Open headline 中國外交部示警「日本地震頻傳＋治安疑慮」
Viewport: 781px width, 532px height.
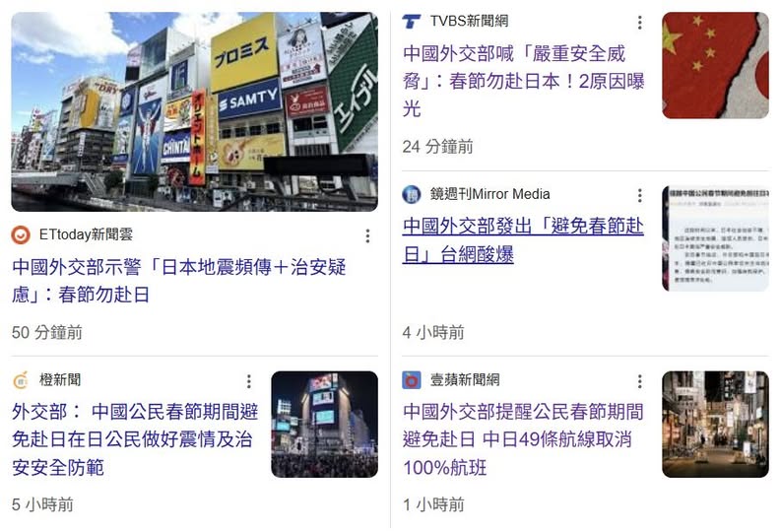pyautogui.click(x=179, y=281)
